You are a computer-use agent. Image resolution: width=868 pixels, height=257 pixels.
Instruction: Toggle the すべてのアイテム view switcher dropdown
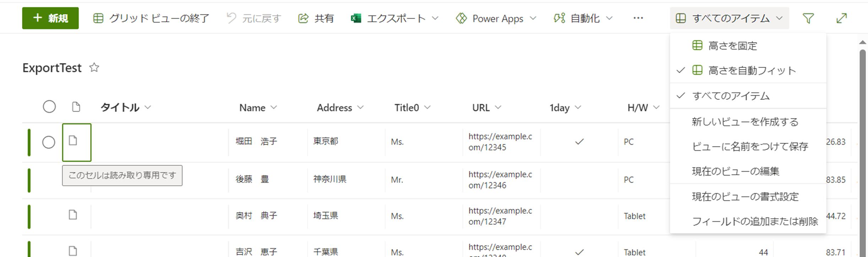[730, 18]
